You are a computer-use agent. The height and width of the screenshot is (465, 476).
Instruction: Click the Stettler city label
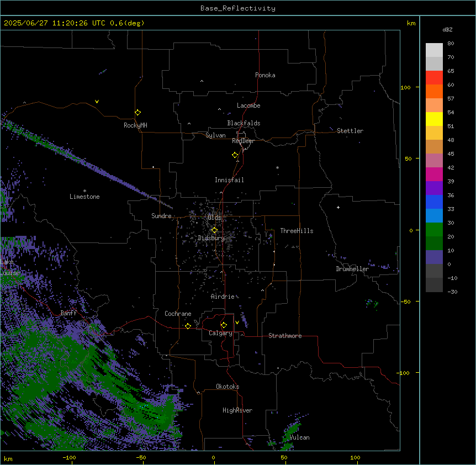click(x=350, y=131)
